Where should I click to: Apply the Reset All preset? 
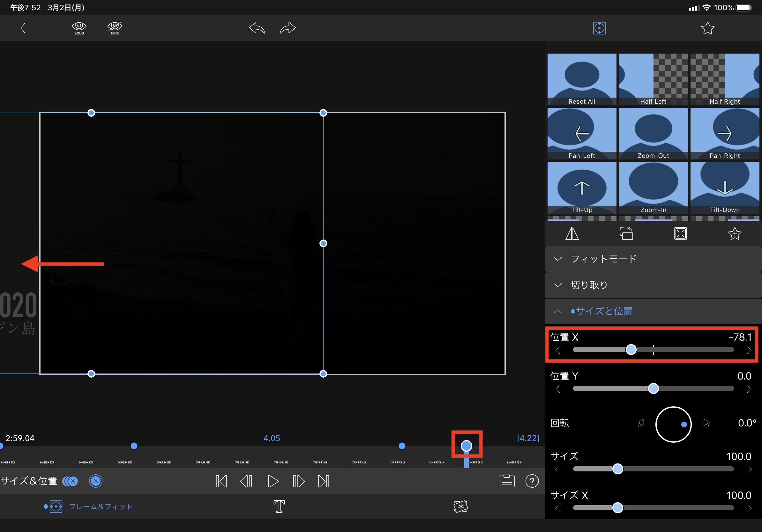point(581,80)
